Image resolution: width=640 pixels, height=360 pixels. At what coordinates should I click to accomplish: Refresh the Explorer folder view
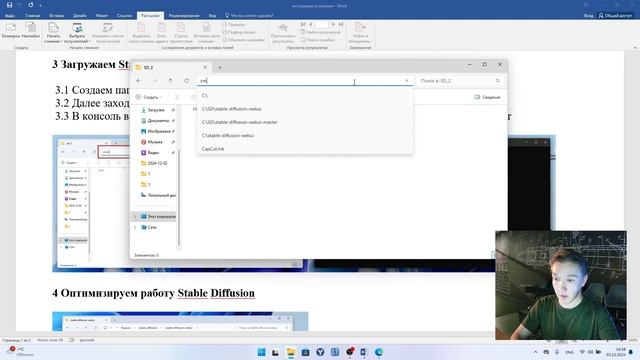click(187, 81)
